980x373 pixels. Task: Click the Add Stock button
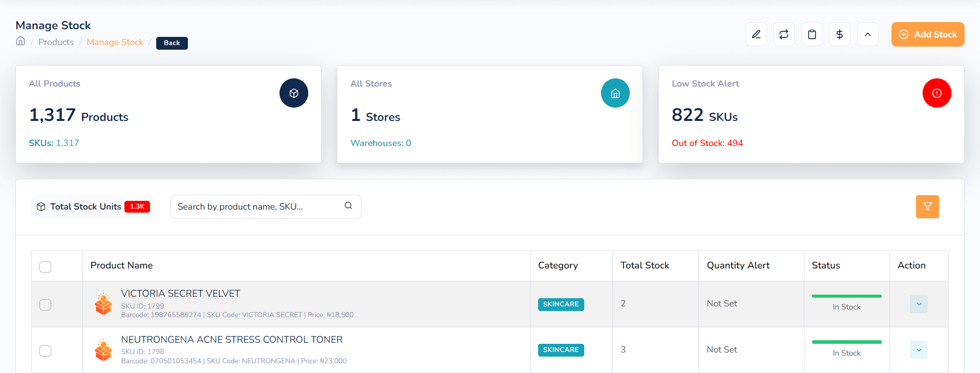click(x=927, y=34)
